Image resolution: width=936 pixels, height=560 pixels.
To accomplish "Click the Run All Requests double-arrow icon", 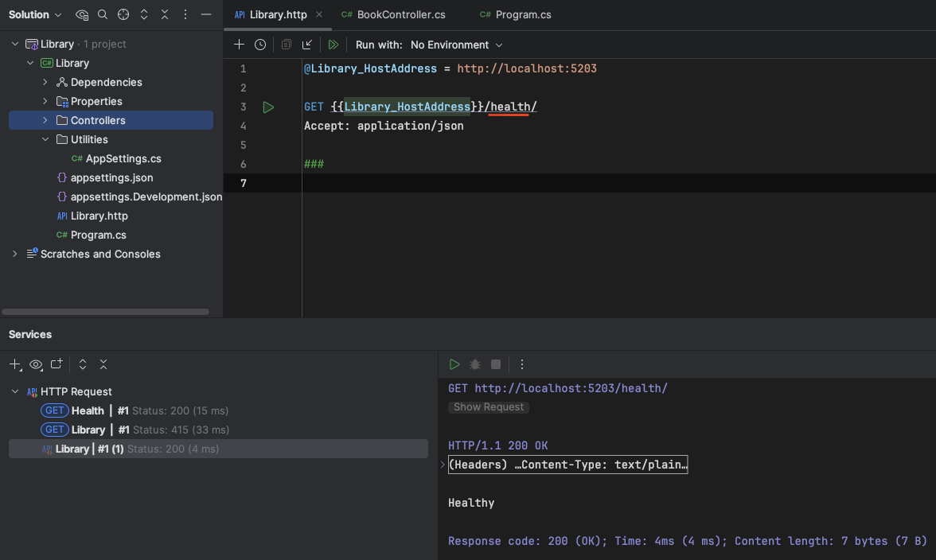I will pyautogui.click(x=333, y=45).
